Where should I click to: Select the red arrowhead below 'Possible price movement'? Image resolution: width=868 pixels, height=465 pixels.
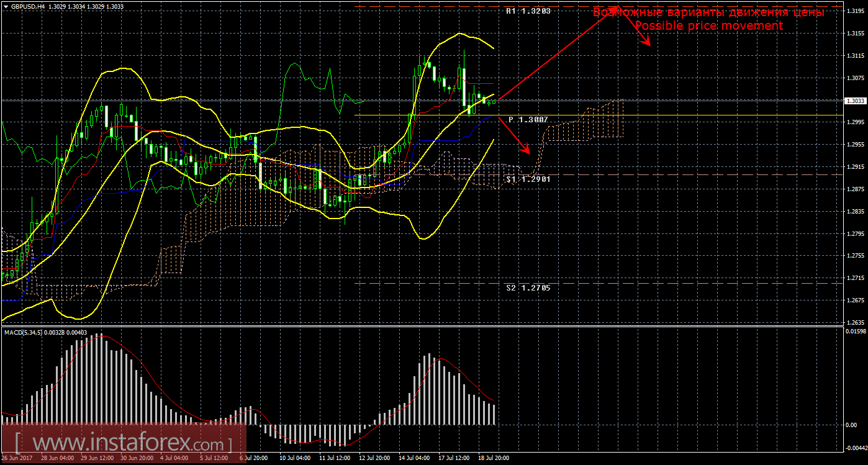(x=648, y=43)
